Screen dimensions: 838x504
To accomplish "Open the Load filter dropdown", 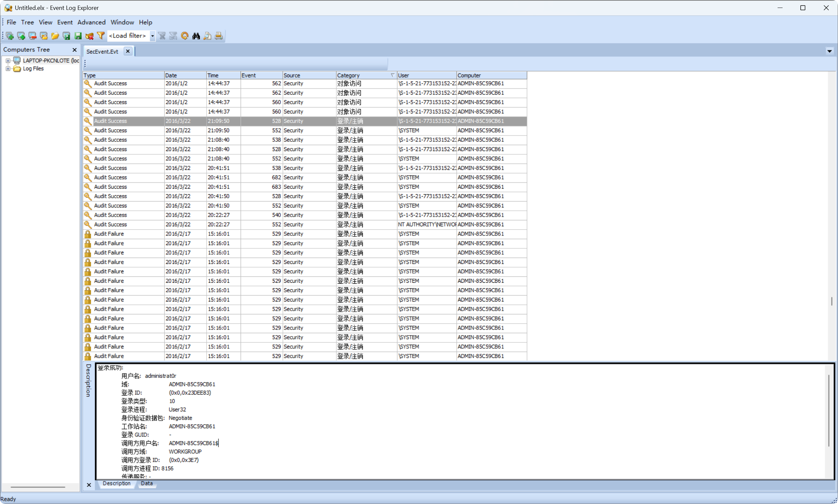I will pos(152,36).
